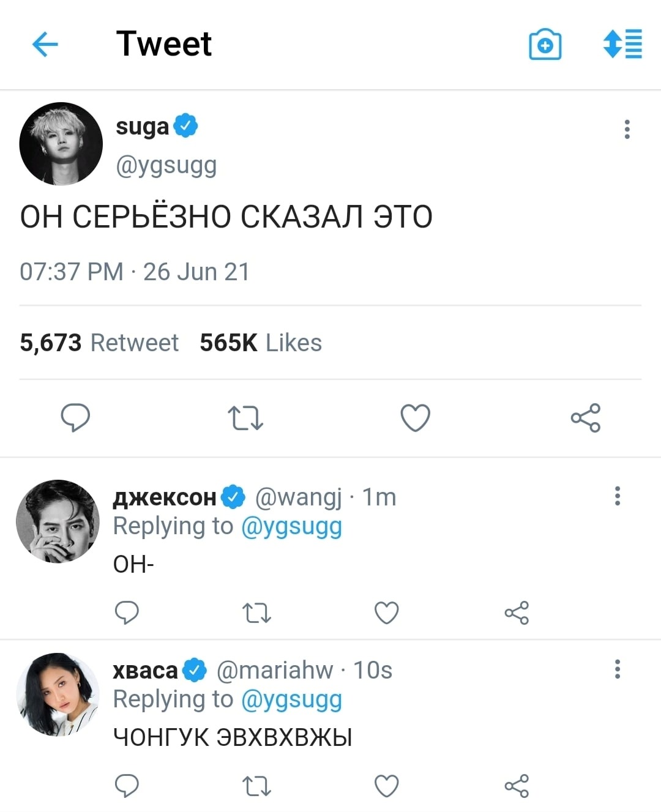Go back using the left arrow
Viewport: 661px width, 812px height.
point(45,44)
